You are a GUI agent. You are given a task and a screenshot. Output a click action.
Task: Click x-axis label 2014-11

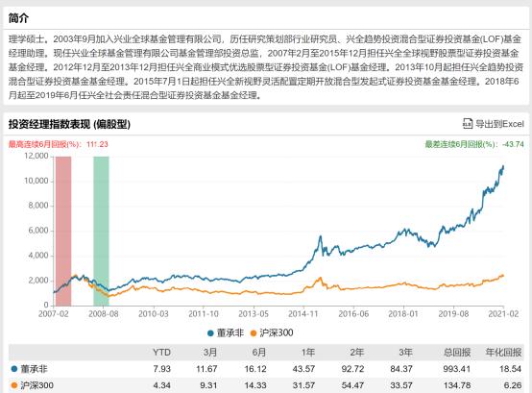point(303,314)
